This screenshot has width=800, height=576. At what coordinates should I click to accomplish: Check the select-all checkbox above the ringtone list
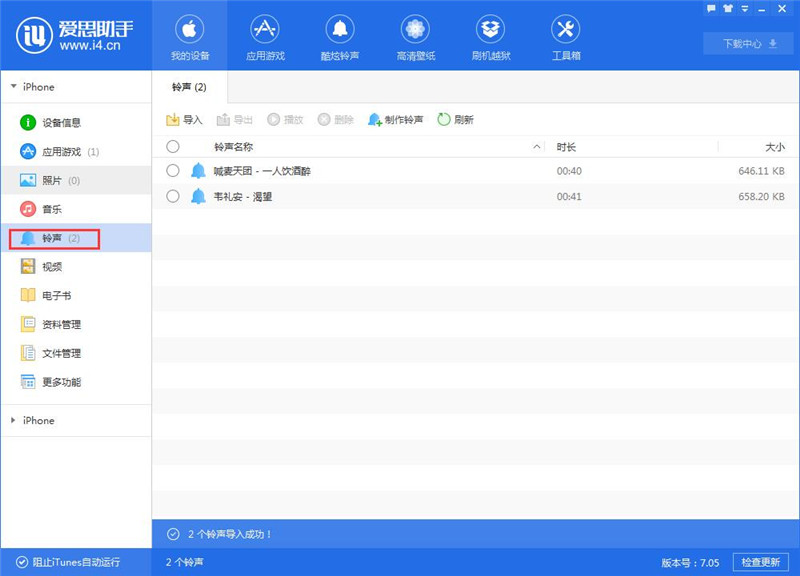coord(172,146)
